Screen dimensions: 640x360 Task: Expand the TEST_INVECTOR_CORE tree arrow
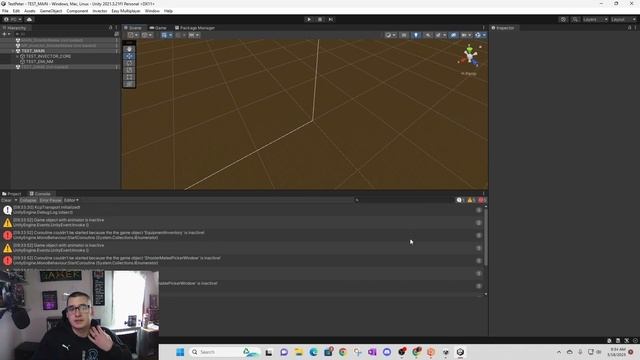17,56
